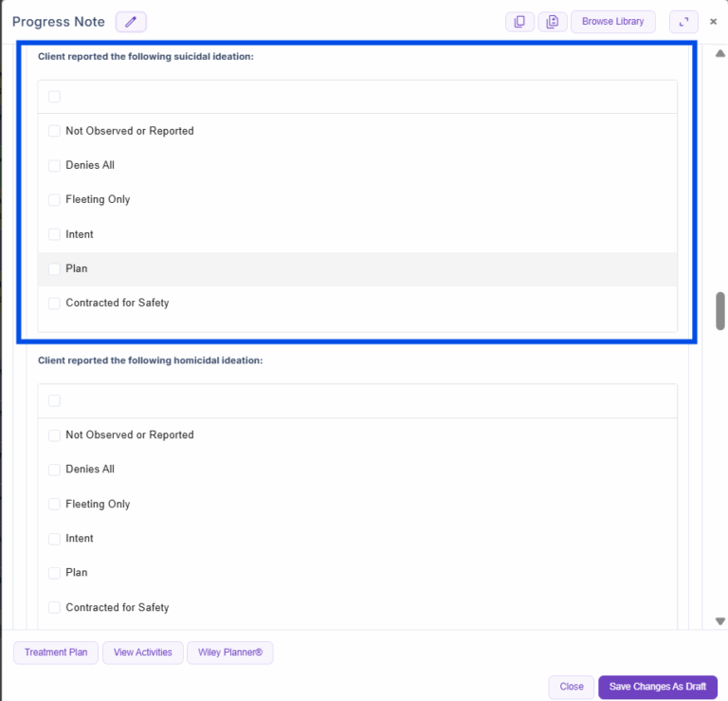Viewport: 728px width, 701px height.
Task: Toggle select-all checkbox for homicidal ideation
Action: (x=54, y=400)
